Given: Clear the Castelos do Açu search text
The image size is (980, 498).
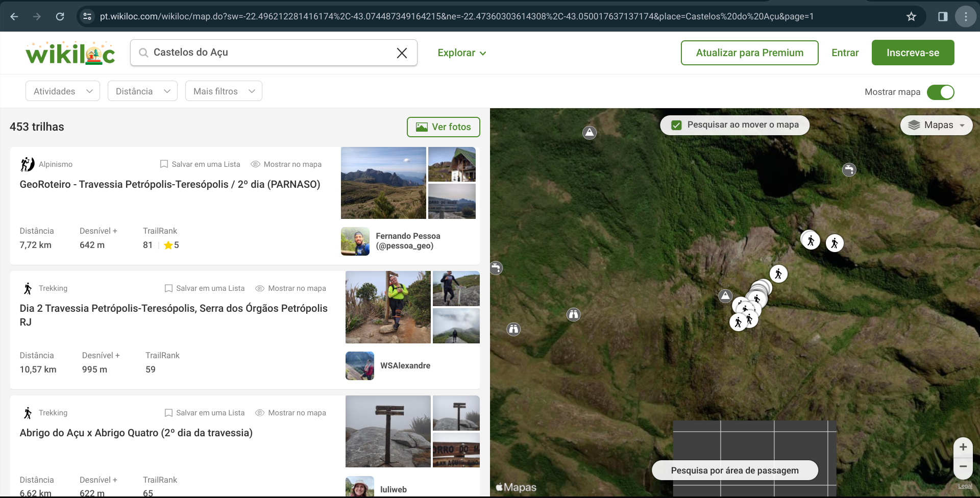Looking at the screenshot, I should pyautogui.click(x=402, y=53).
